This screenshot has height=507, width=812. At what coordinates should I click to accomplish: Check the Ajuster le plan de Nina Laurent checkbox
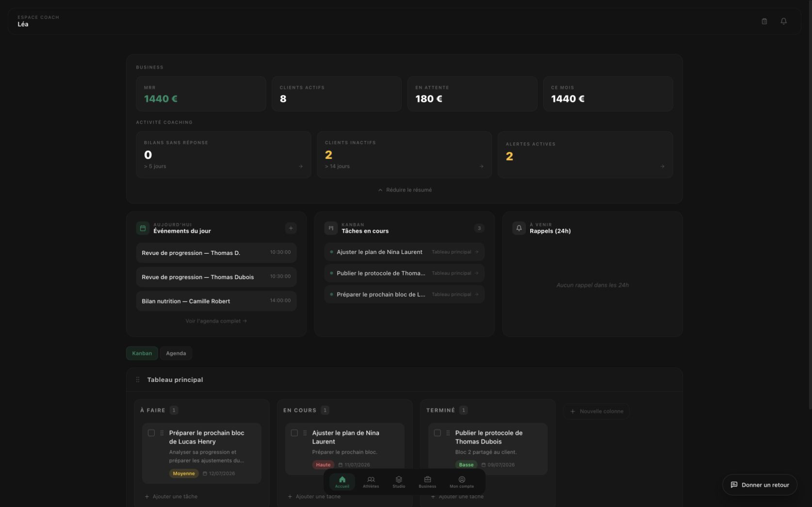(294, 433)
